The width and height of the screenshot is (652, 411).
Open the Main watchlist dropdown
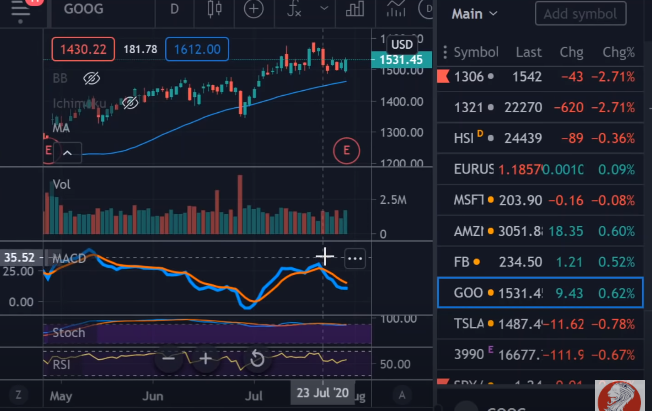click(474, 14)
